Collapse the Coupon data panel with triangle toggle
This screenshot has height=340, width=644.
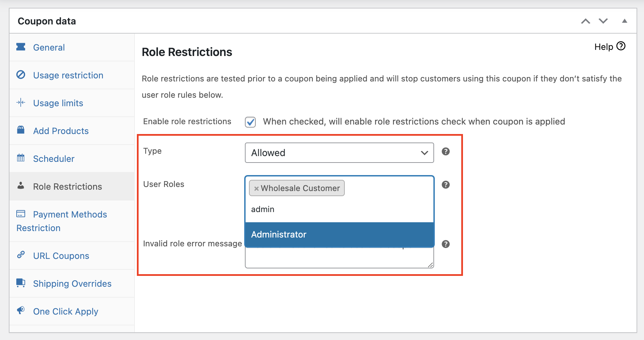[624, 21]
